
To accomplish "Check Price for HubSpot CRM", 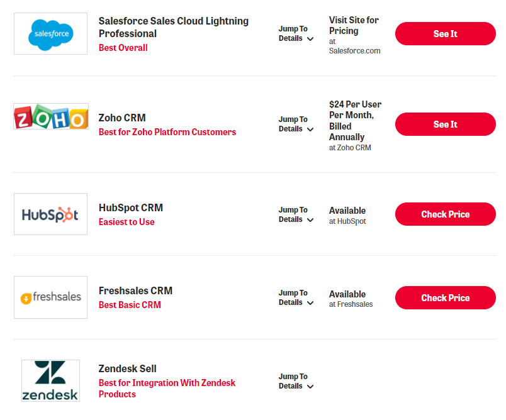I will 445,214.
